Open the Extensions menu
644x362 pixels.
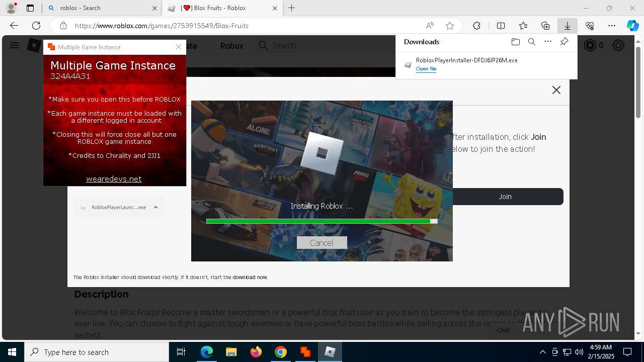pos(477,26)
